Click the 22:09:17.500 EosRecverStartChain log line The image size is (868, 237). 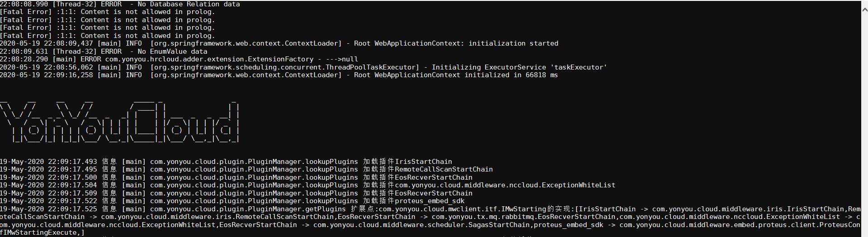pos(236,177)
